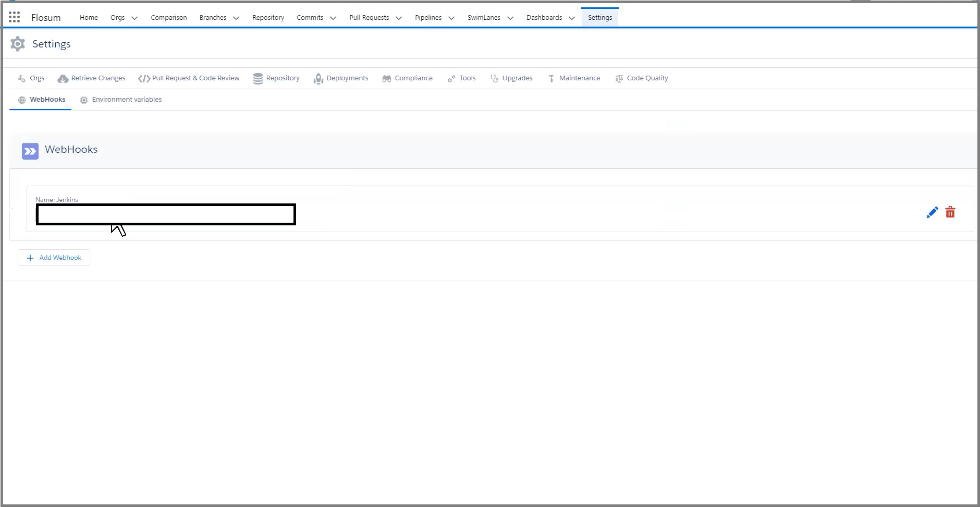This screenshot has height=507, width=980.
Task: Expand the Pipelines navigation dropdown
Action: click(451, 18)
